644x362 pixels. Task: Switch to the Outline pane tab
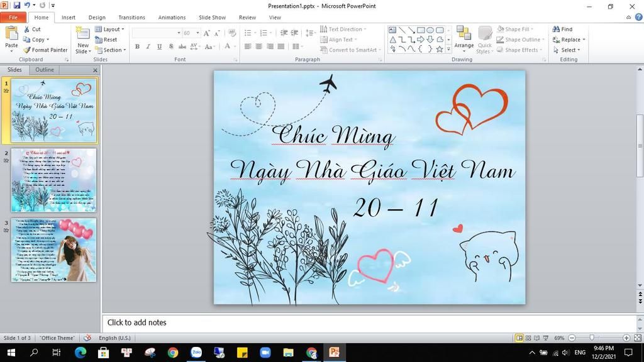point(45,70)
